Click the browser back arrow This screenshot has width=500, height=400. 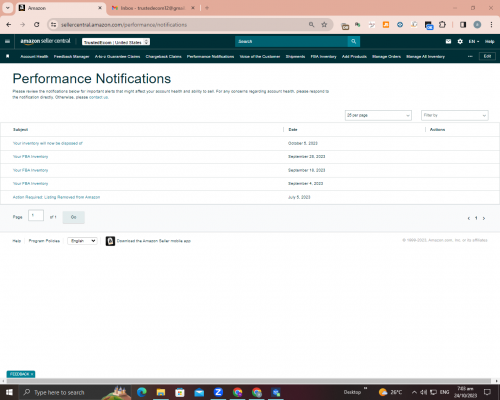point(9,25)
